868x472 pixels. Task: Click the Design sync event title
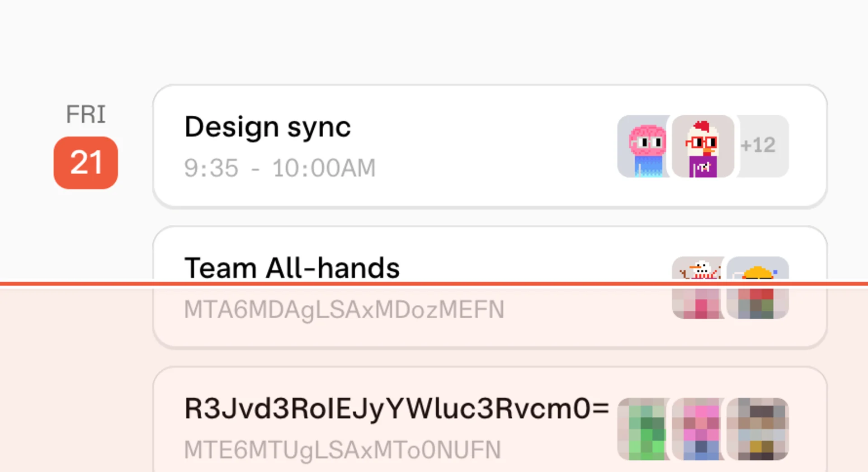pos(268,127)
